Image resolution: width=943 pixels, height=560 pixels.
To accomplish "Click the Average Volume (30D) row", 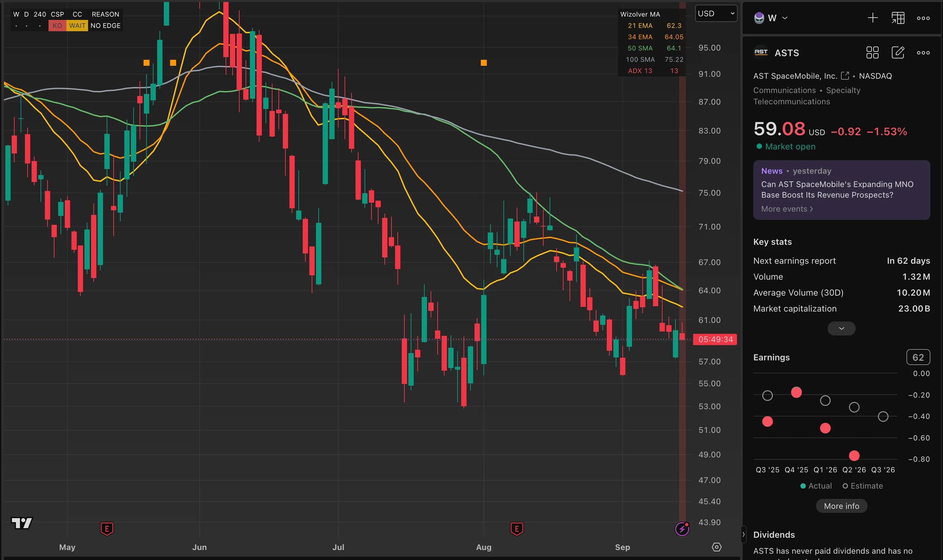I will pyautogui.click(x=841, y=292).
